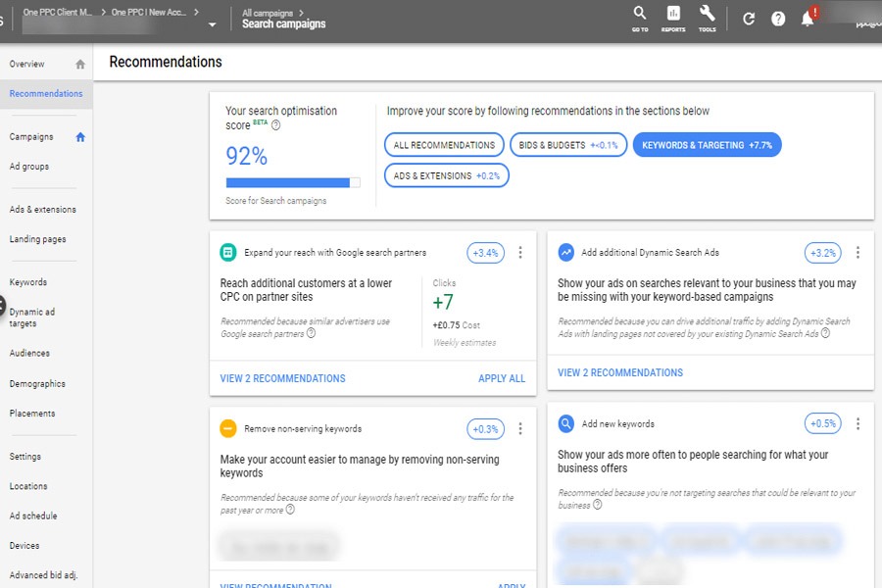Screen dimensions: 882x588
Task: Open three-dot menu on Dynamic Search Ads card
Action: (x=857, y=253)
